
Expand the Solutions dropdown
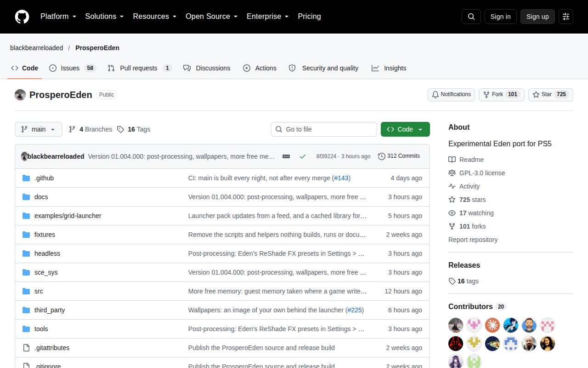point(105,17)
